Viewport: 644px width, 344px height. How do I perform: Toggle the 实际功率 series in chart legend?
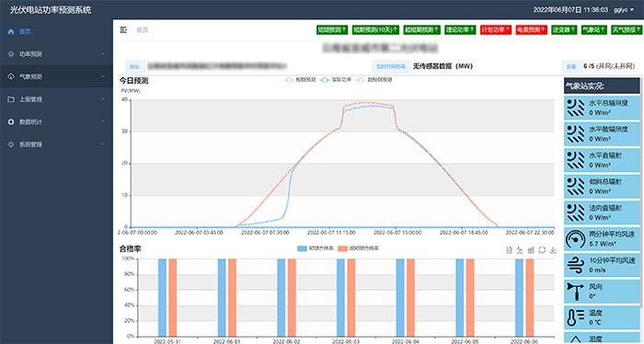(336, 80)
